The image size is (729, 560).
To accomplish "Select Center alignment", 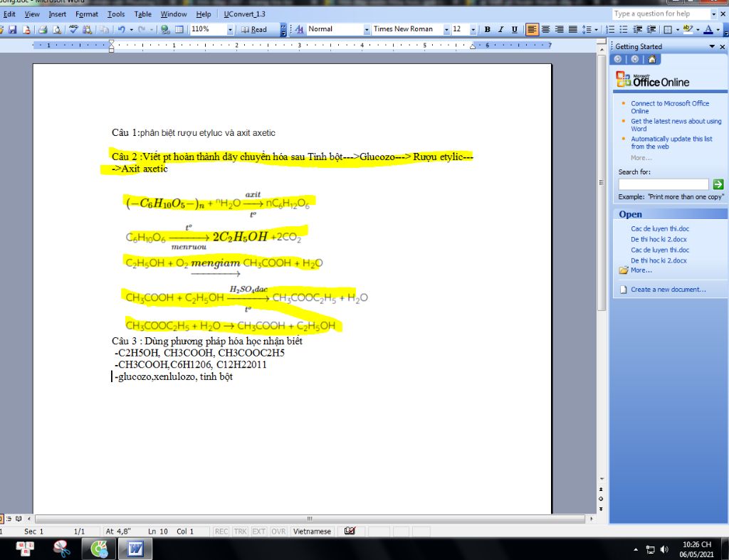I will pos(546,29).
